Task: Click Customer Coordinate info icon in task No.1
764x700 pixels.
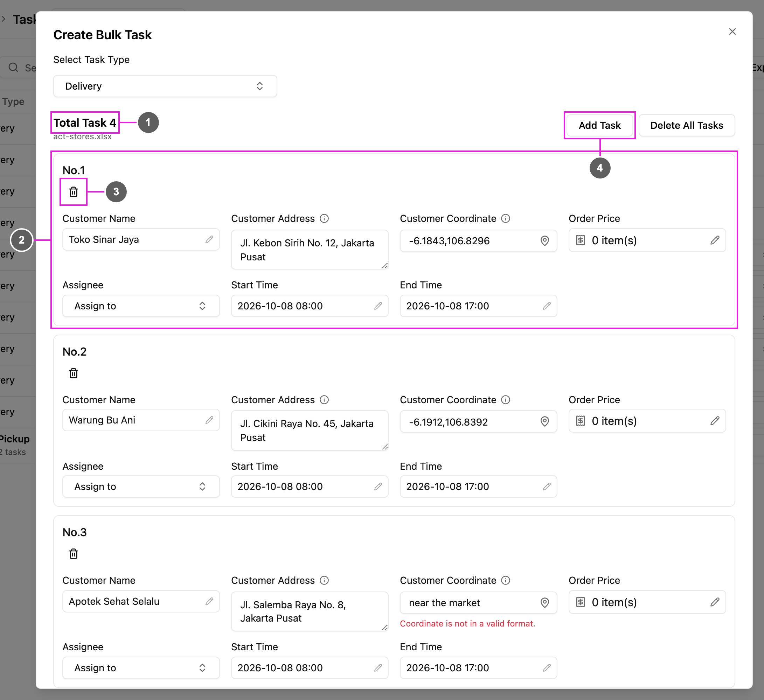Action: (x=506, y=218)
